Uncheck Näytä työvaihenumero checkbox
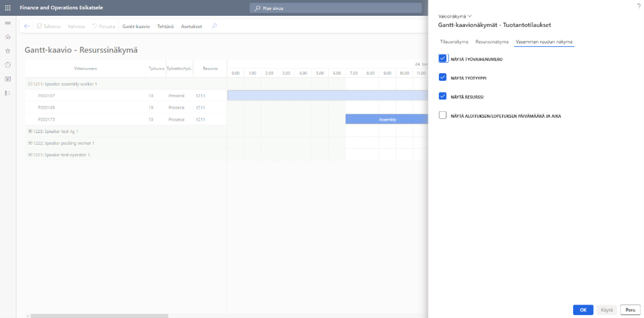Image resolution: width=644 pixels, height=318 pixels. (x=443, y=59)
